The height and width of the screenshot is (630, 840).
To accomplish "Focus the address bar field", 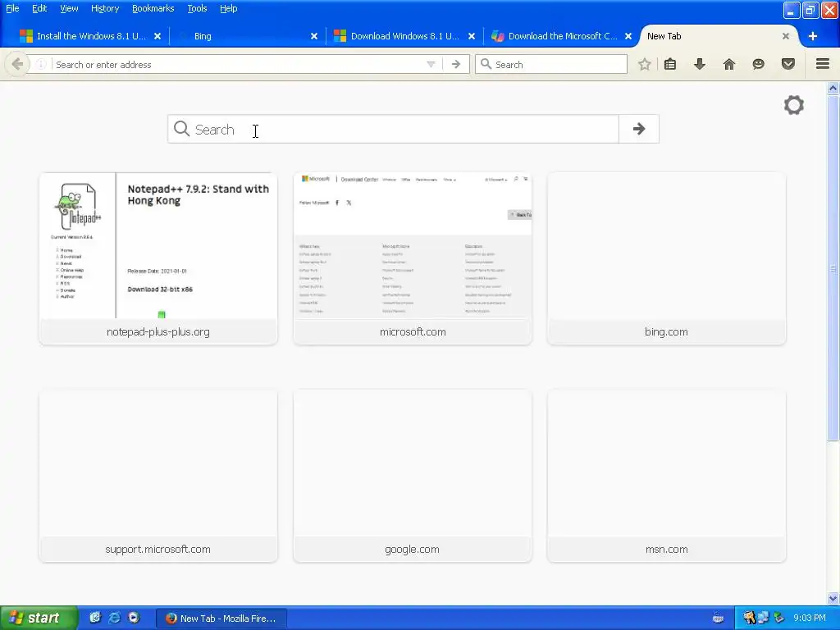I will pyautogui.click(x=239, y=64).
